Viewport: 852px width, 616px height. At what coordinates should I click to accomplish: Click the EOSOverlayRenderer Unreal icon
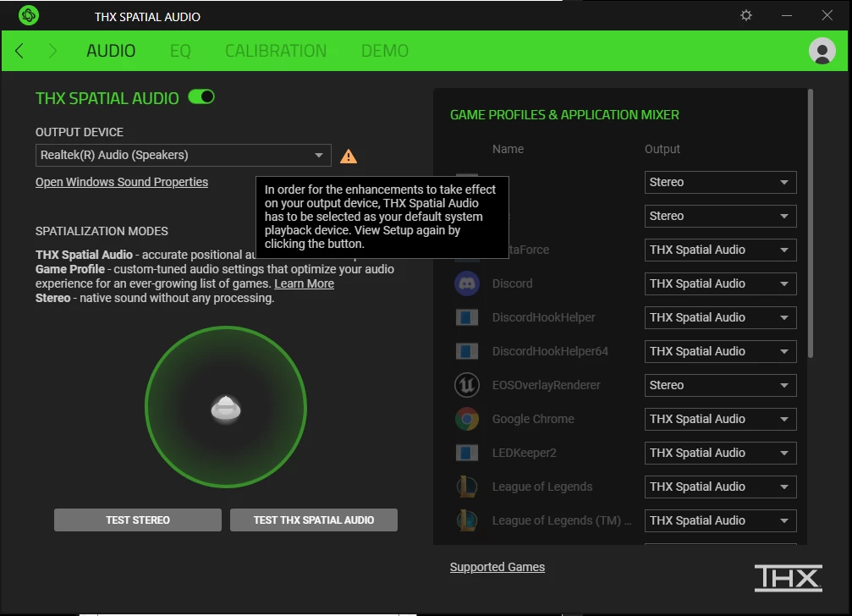(x=467, y=385)
